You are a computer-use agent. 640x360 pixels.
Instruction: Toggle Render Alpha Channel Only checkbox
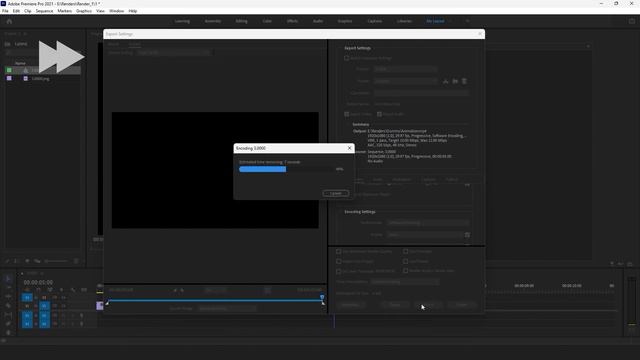406,271
